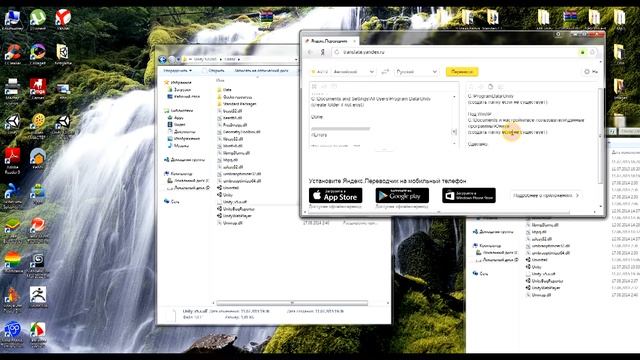Click Explorer horizontal scrollbar

click(x=292, y=303)
